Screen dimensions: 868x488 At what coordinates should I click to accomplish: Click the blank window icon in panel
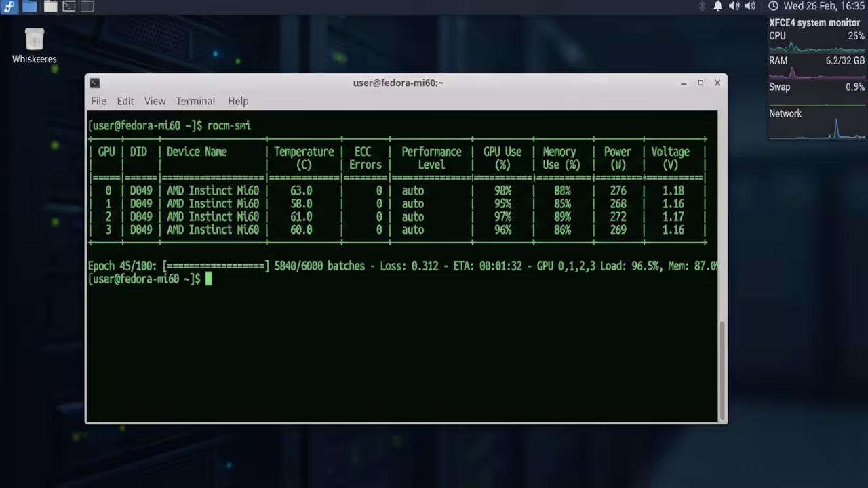(87, 6)
